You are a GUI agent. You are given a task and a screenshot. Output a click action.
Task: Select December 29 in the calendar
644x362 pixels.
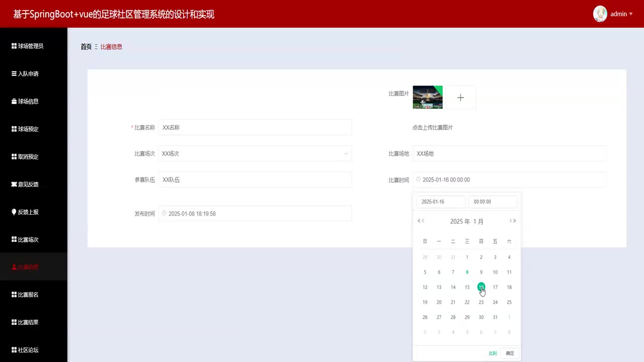425,257
